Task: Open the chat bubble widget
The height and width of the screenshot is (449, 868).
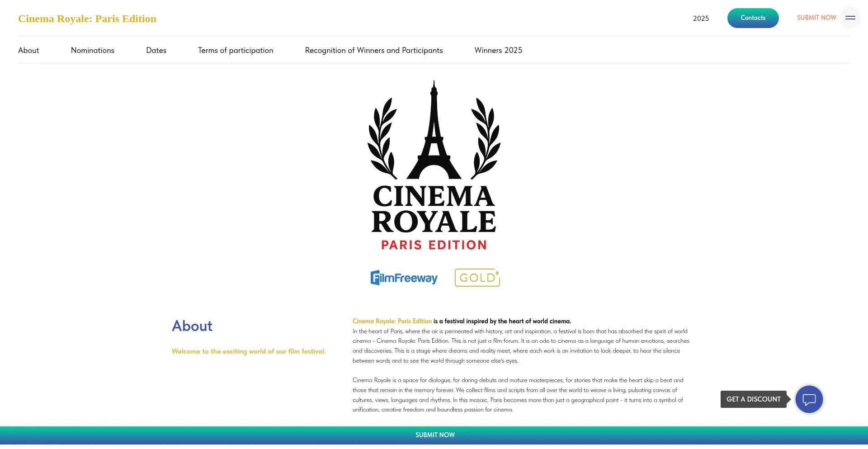Action: pyautogui.click(x=809, y=399)
